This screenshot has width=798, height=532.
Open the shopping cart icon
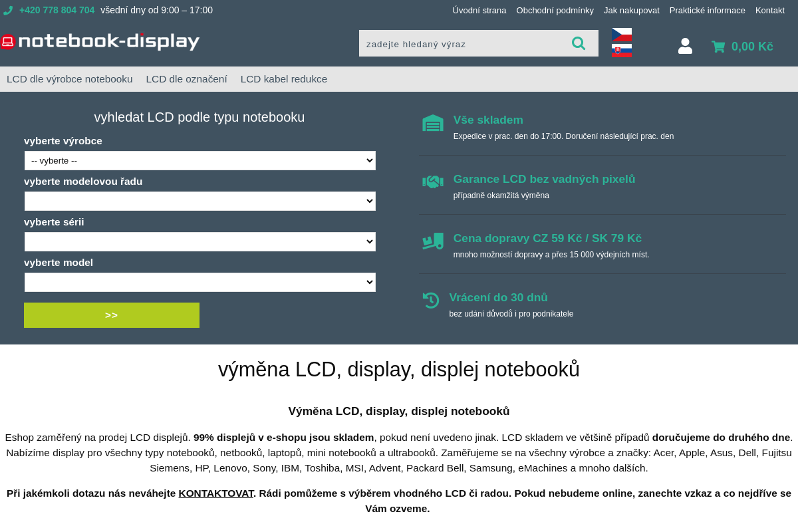pyautogui.click(x=719, y=47)
